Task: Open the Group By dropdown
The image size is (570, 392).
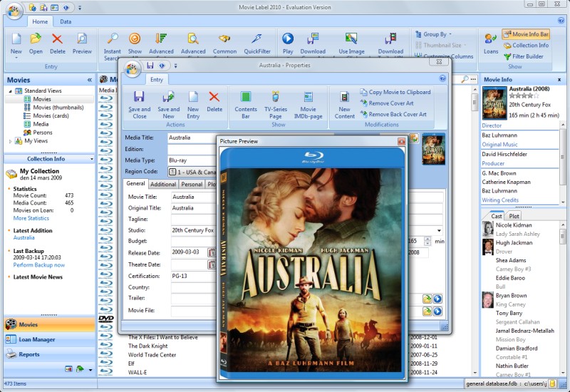Action: tap(433, 34)
